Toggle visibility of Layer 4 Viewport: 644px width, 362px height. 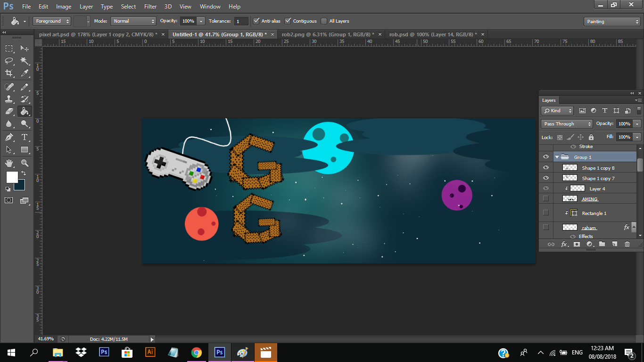[546, 189]
